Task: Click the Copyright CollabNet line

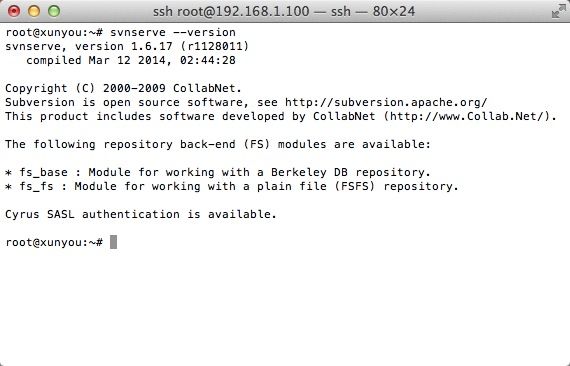Action: click(123, 88)
